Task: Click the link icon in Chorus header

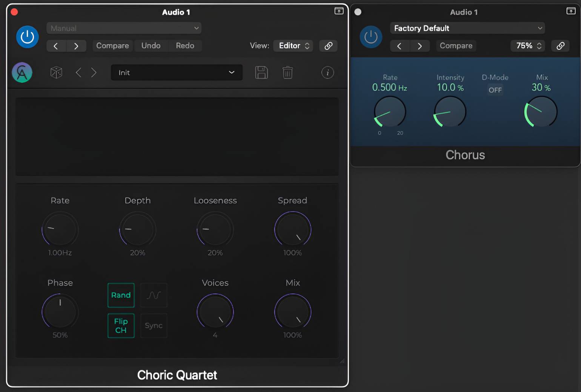Action: 560,46
